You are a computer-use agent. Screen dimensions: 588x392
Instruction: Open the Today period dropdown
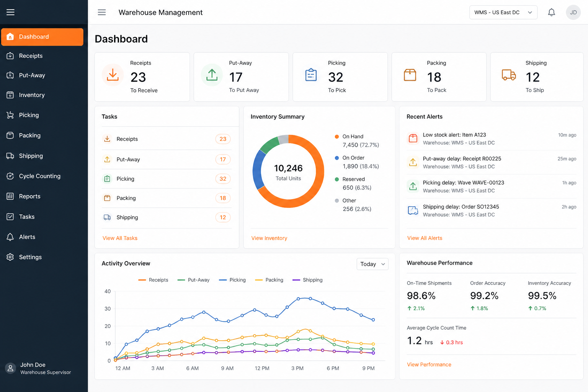point(372,264)
